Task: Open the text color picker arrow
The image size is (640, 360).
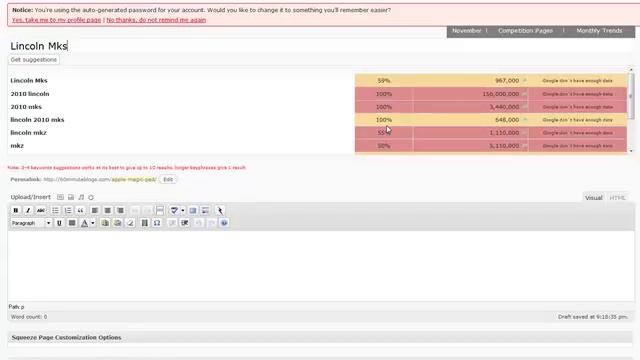Action: coord(93,223)
